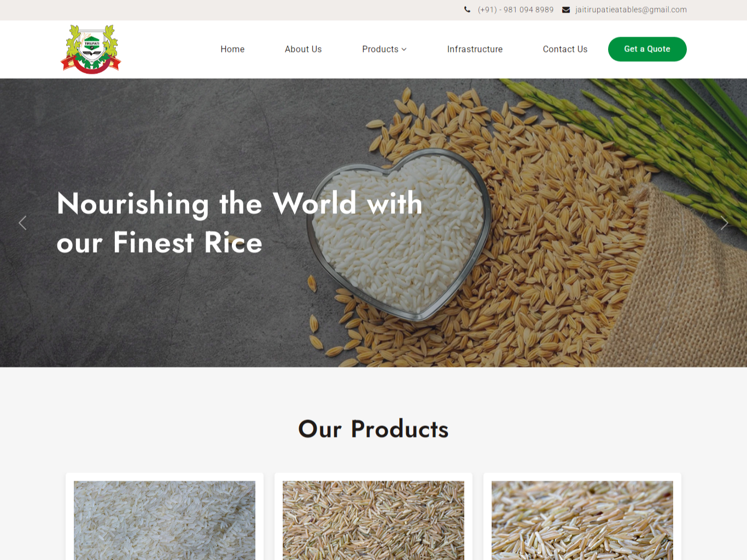Click the Get a Quote button
The width and height of the screenshot is (747, 560).
pos(647,49)
